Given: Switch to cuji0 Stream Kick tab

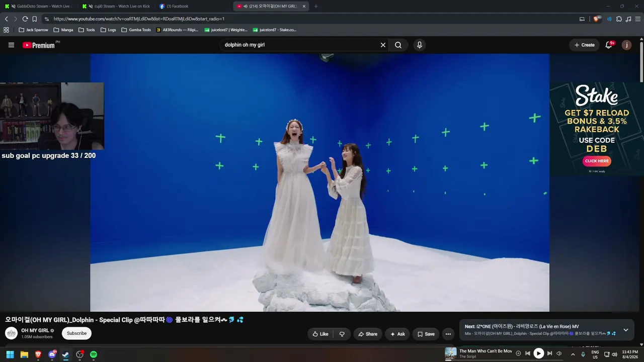Looking at the screenshot, I should click(117, 6).
